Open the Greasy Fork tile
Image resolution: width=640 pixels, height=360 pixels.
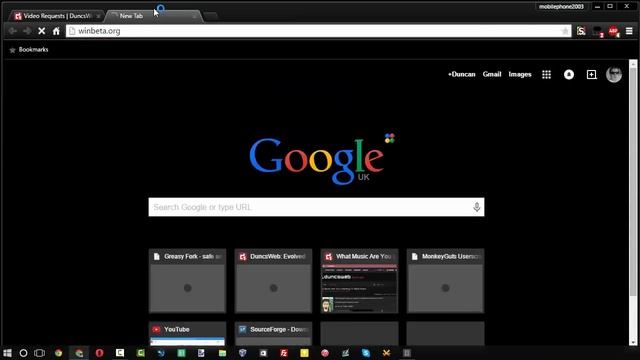(187, 281)
